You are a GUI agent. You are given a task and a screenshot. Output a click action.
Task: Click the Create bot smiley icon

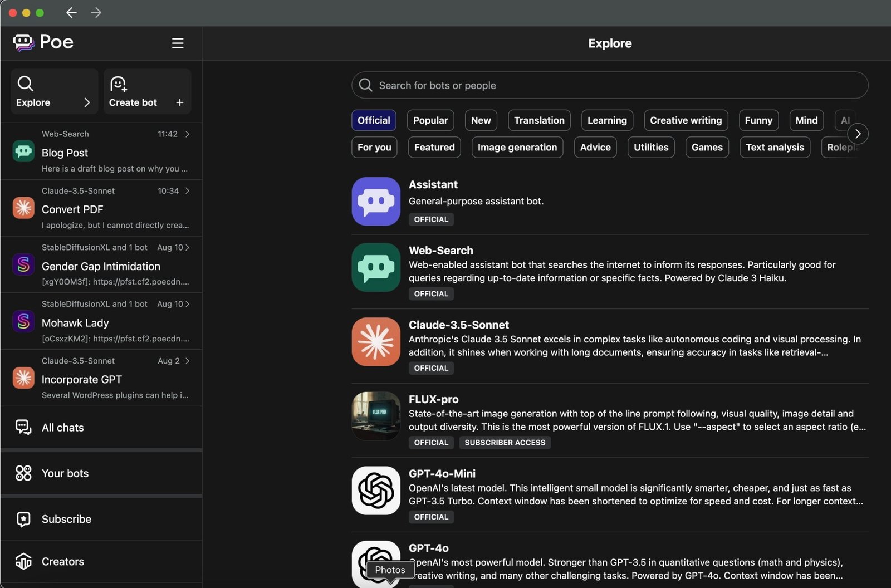[x=118, y=84]
